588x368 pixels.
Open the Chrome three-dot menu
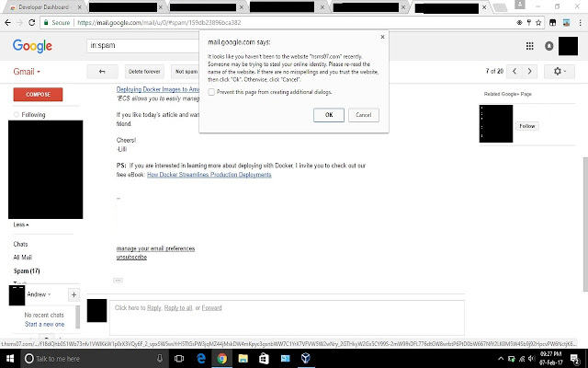tap(580, 22)
